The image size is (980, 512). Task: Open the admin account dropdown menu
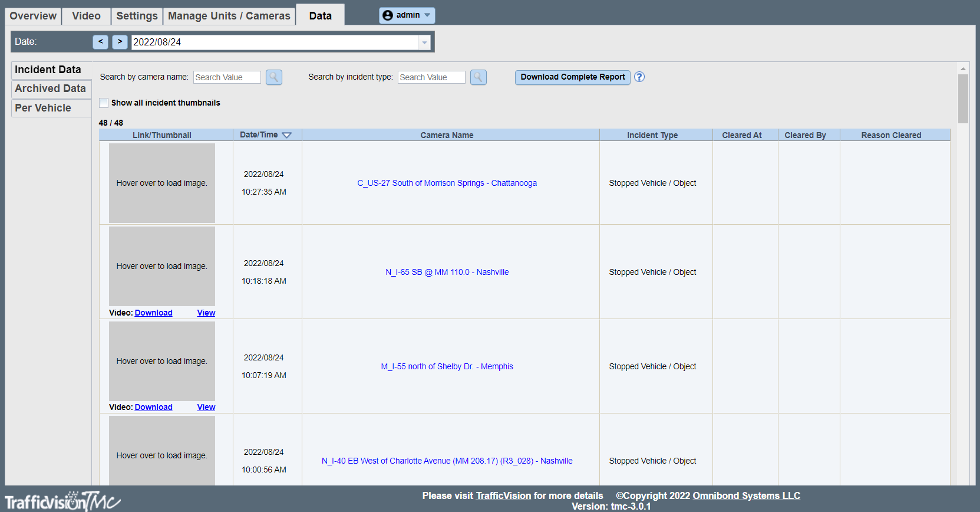[407, 15]
